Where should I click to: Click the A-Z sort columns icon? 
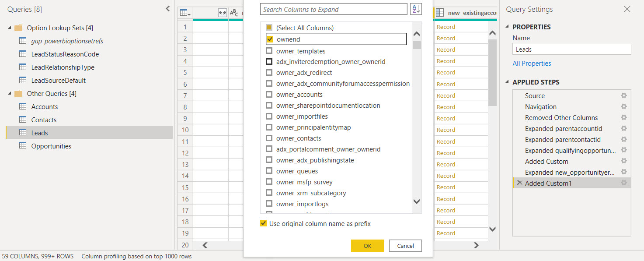pyautogui.click(x=416, y=9)
